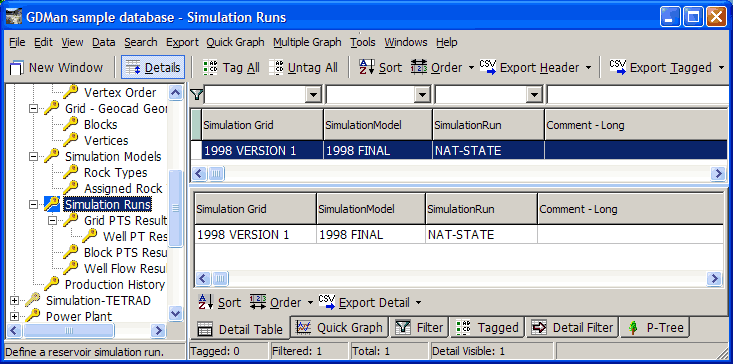
Task: Open the Quick Graph menu
Action: coord(235,42)
